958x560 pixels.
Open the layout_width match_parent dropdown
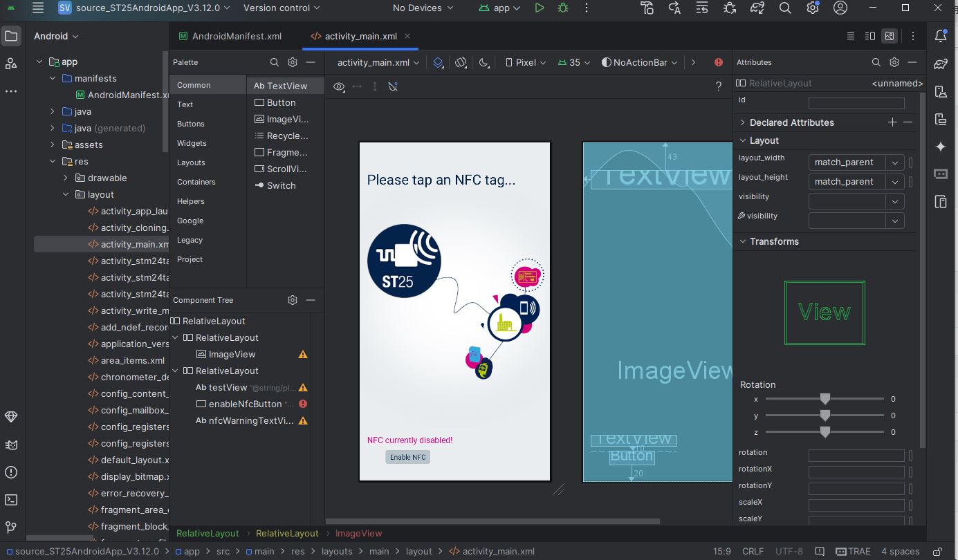coord(856,162)
